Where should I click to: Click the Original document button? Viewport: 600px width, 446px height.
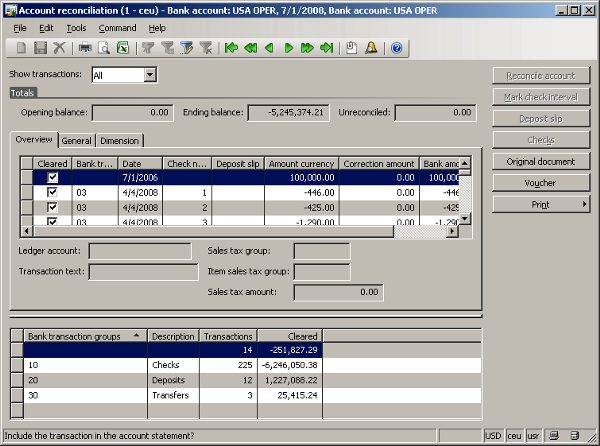click(x=541, y=161)
